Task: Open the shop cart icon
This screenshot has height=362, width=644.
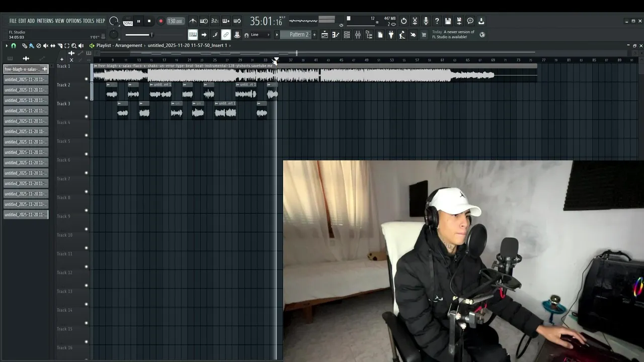Action: pos(424,35)
